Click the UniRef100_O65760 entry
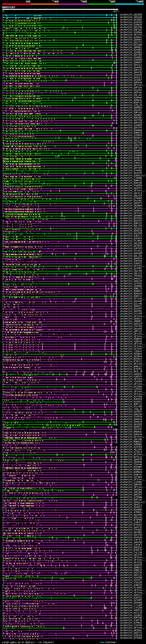This screenshot has height=644, width=146. point(131,93)
